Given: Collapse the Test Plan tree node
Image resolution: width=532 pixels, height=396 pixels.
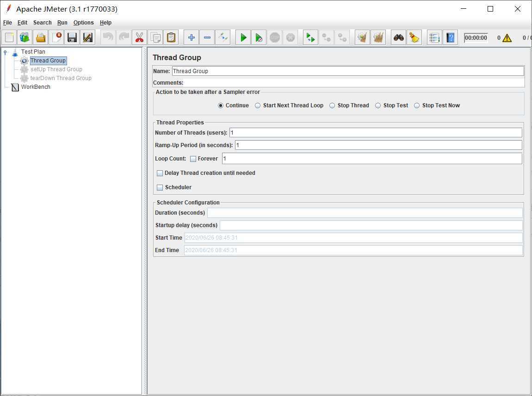Looking at the screenshot, I should pyautogui.click(x=6, y=52).
